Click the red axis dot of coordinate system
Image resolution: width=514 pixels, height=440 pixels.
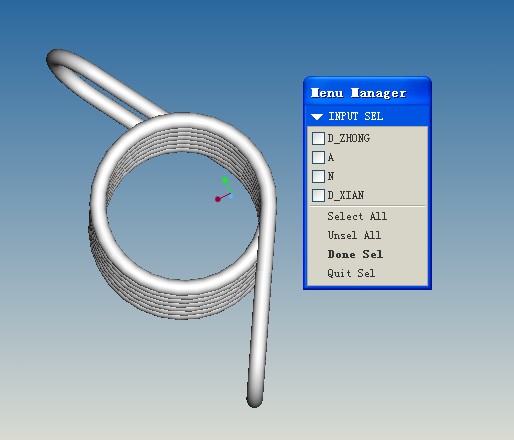[218, 199]
